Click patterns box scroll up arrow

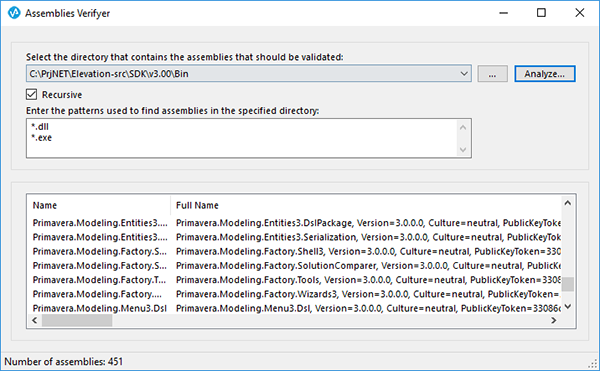[463, 127]
